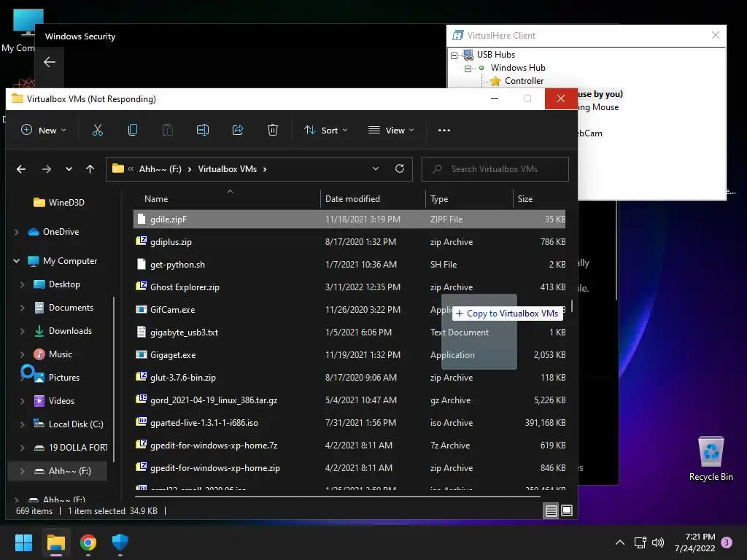This screenshot has width=747, height=560.
Task: Open File Explorer from taskbar
Action: tap(55, 542)
